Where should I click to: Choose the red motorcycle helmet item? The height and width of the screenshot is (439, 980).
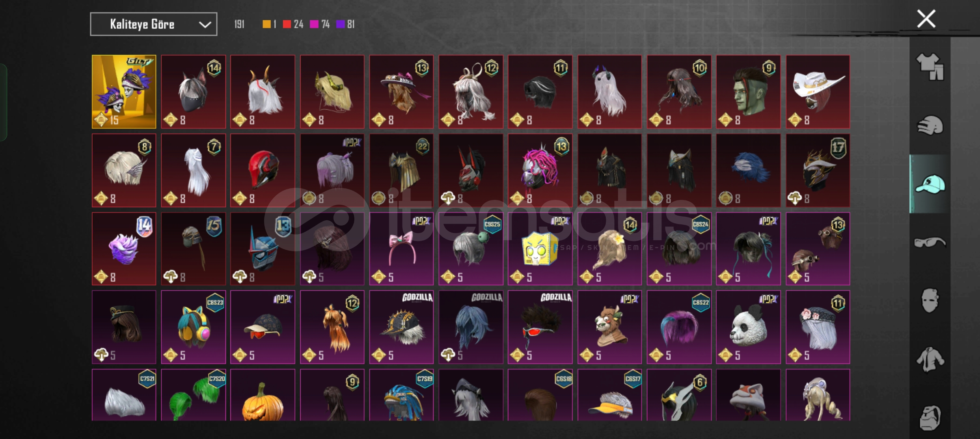tap(263, 171)
